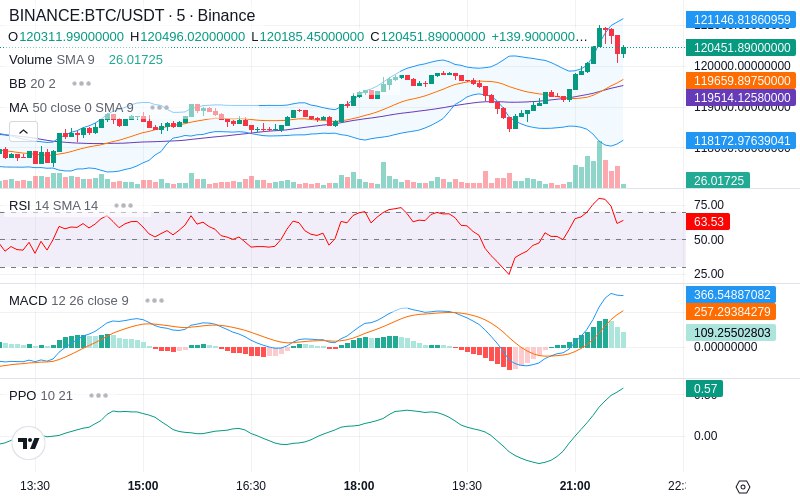The height and width of the screenshot is (500, 800).
Task: Click the high price value H 120496.02
Action: coord(187,37)
